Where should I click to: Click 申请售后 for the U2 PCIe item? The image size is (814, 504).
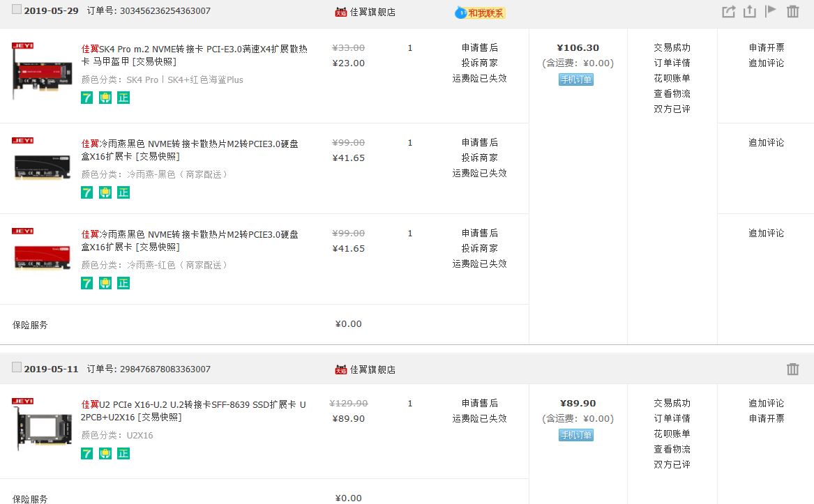pos(479,403)
